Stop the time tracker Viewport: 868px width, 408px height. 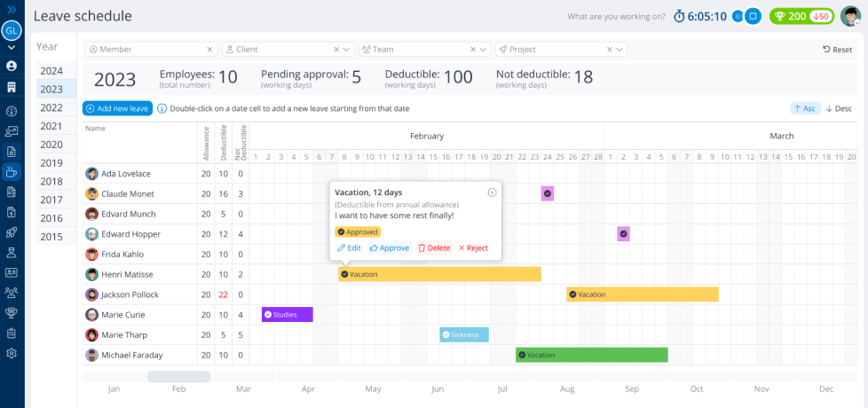tap(753, 16)
